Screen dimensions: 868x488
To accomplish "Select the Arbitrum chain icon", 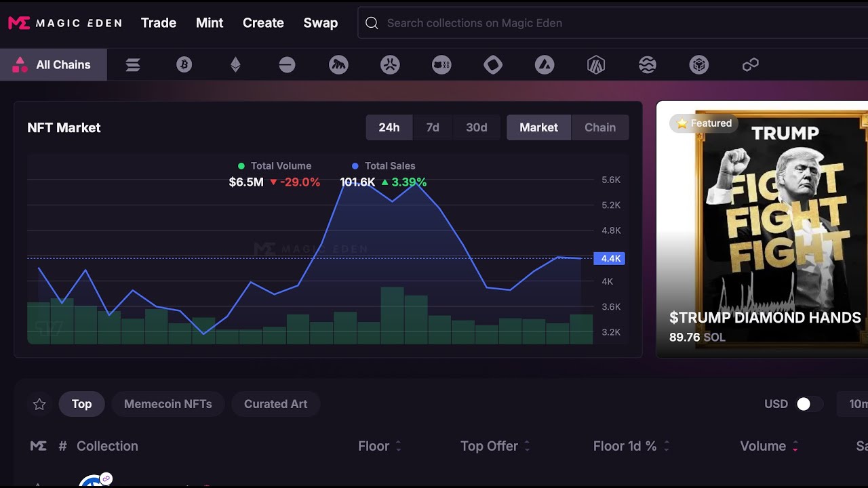I will 596,65.
